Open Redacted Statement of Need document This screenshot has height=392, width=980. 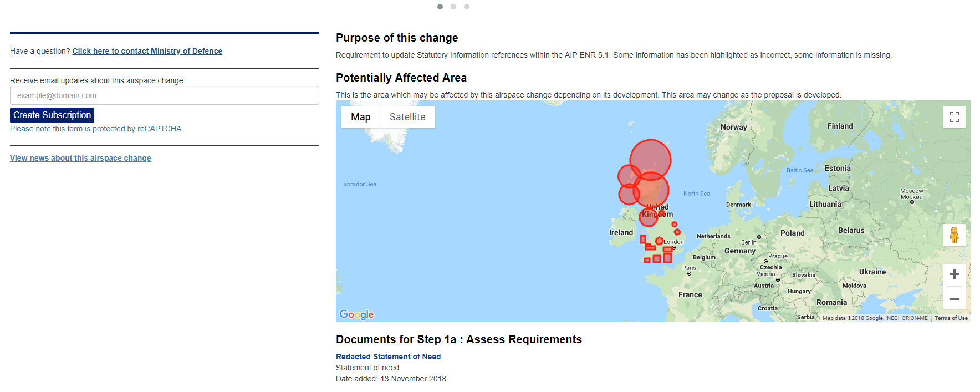click(388, 356)
